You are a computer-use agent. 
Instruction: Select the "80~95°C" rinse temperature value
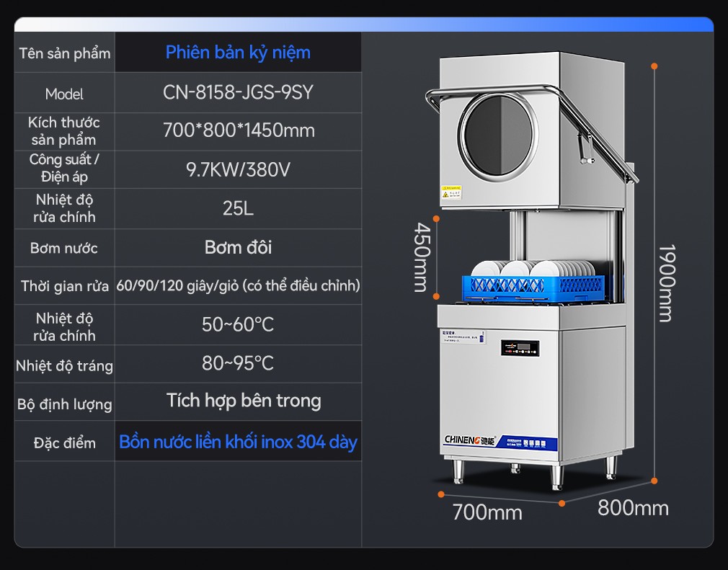(238, 363)
